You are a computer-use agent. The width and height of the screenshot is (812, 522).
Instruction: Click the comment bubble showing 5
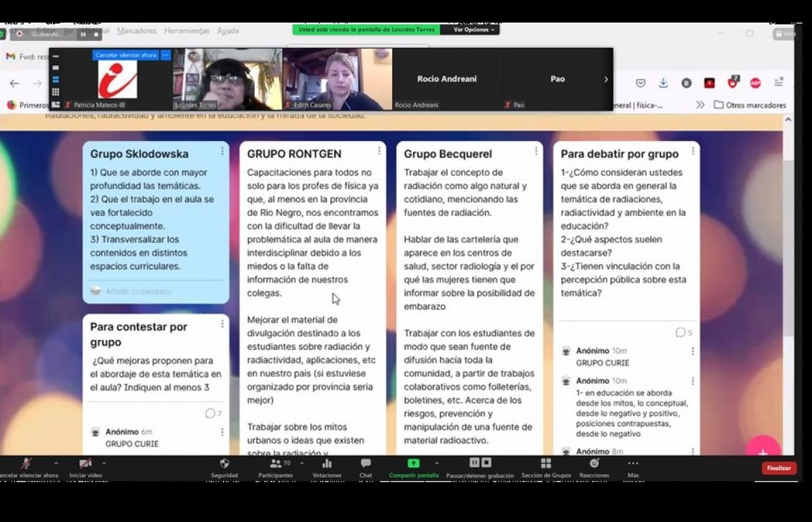click(x=684, y=332)
